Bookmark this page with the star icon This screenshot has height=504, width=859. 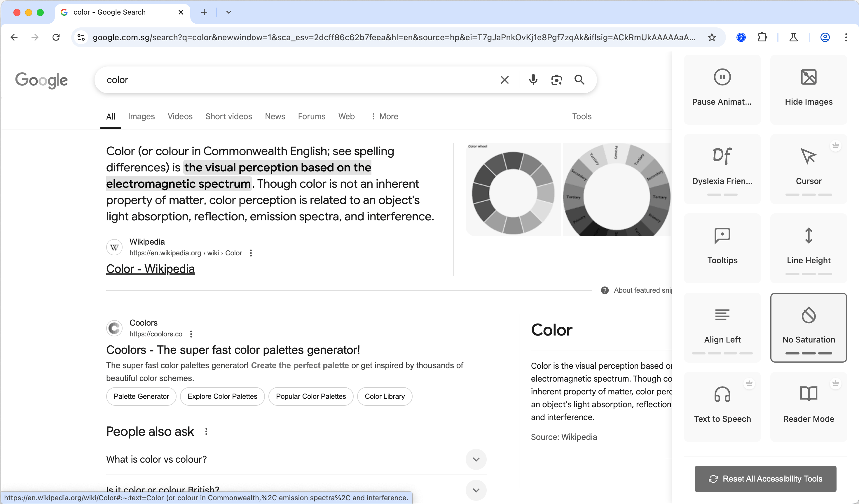tap(712, 37)
